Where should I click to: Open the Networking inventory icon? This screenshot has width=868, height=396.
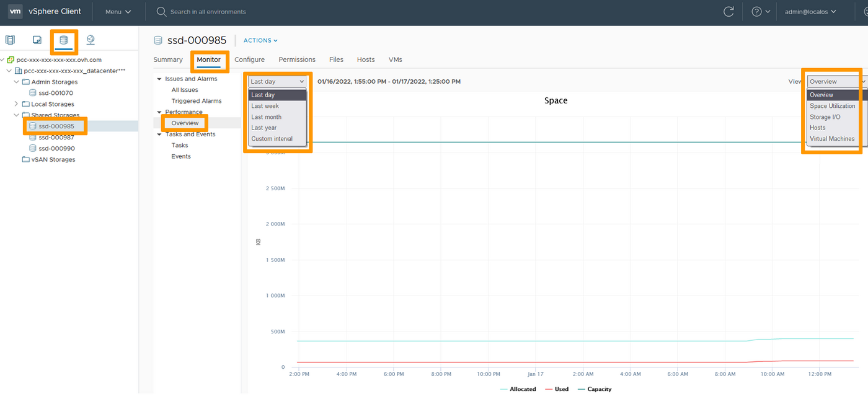[90, 39]
